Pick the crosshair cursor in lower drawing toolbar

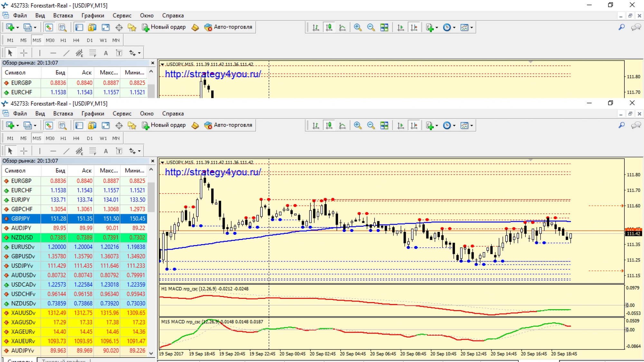click(24, 151)
